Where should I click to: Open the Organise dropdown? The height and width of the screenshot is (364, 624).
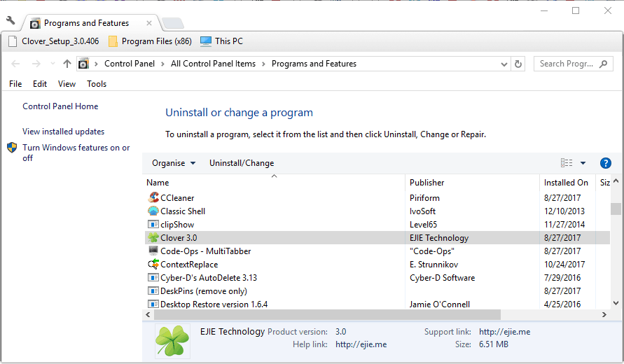click(174, 163)
